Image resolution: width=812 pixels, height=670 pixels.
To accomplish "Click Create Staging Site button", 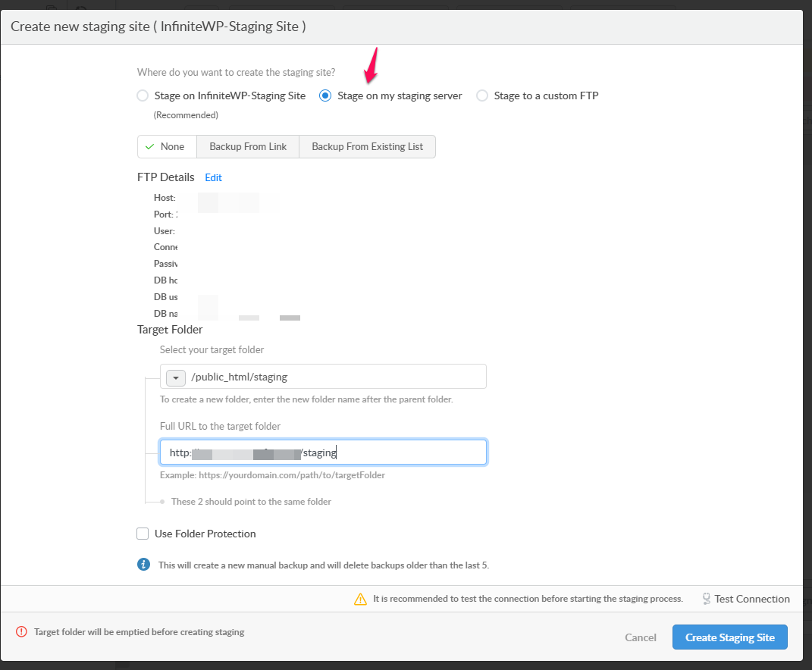I will click(729, 637).
